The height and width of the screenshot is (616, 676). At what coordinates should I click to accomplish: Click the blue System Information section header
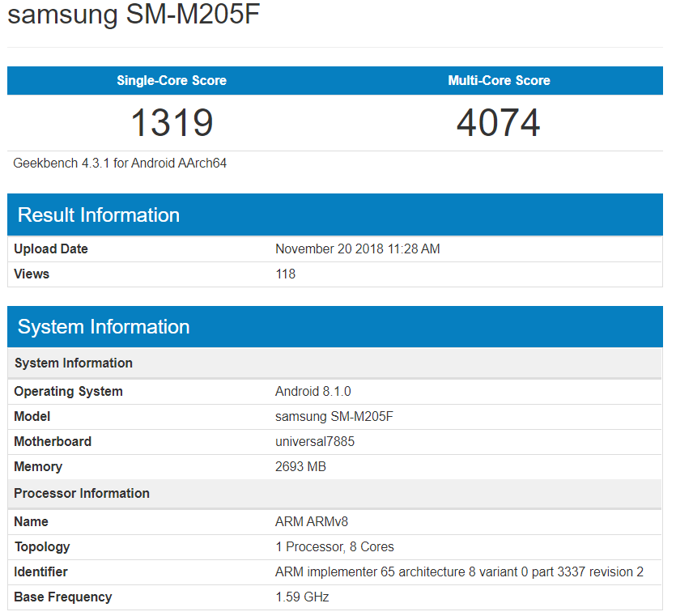(x=104, y=326)
